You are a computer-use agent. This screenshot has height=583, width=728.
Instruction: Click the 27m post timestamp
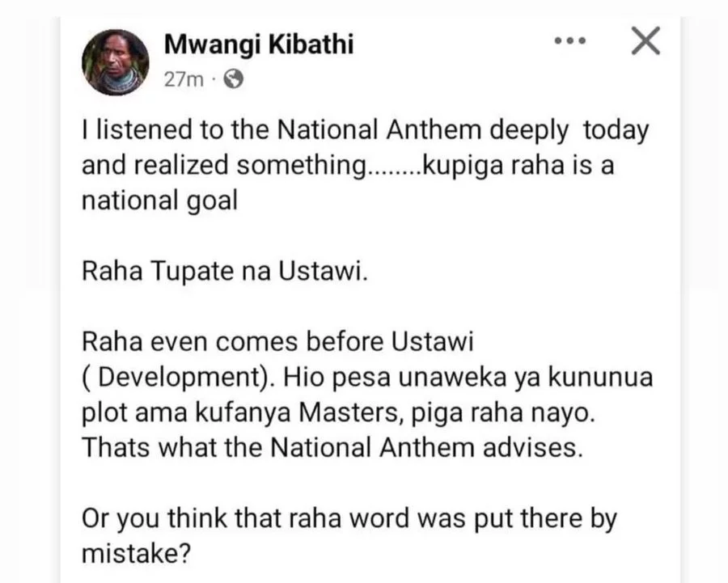coord(184,79)
